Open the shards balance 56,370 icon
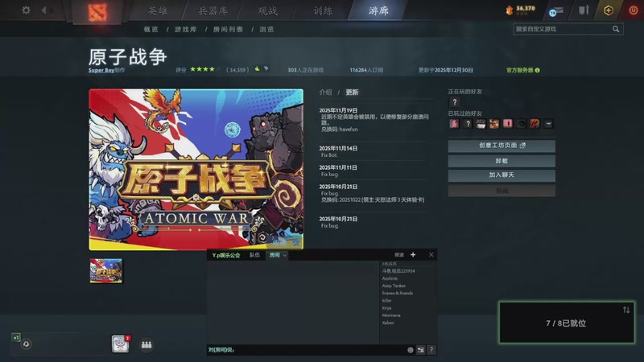 click(510, 10)
